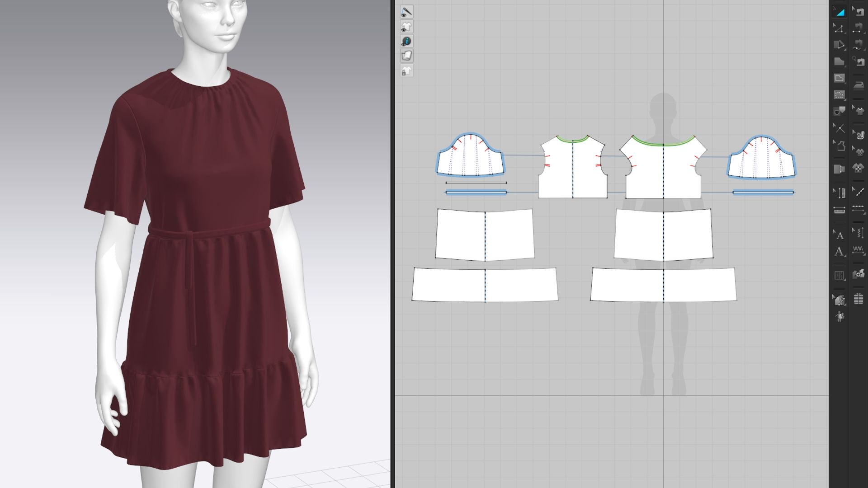Open the avatar figure tool icon
This screenshot has height=488, width=868.
(839, 316)
